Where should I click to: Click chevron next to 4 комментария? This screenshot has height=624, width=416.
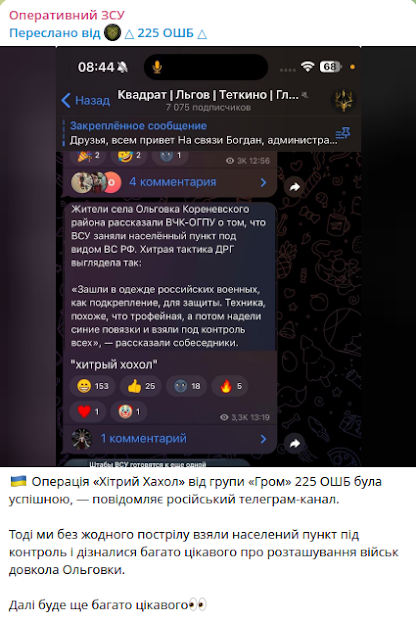coord(263,182)
